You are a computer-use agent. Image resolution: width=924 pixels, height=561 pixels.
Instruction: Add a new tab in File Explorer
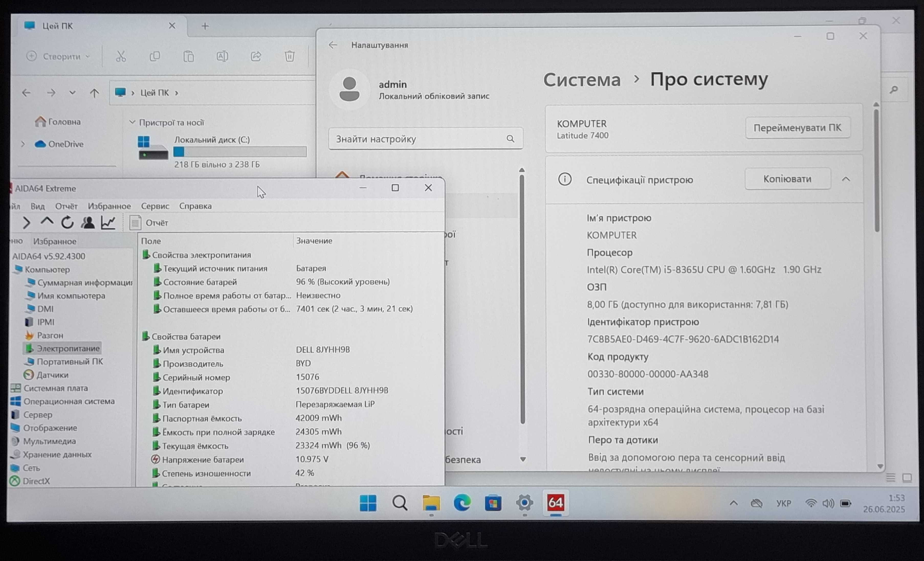point(205,26)
